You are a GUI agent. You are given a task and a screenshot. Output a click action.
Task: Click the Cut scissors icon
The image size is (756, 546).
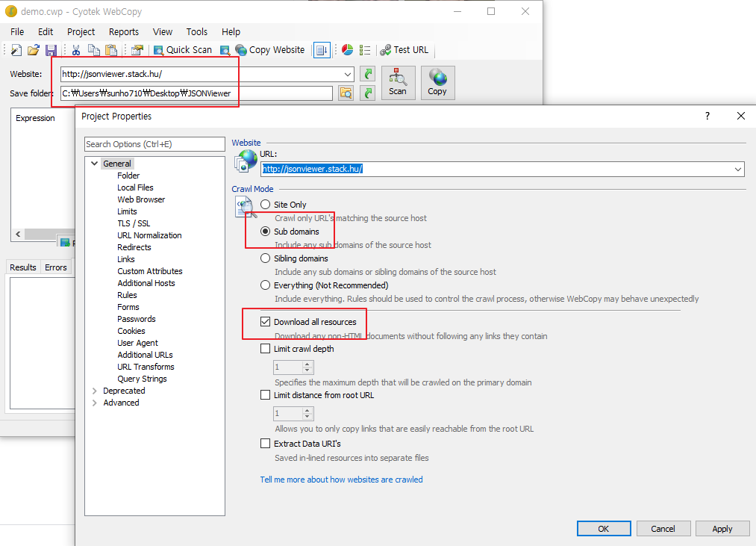(x=75, y=50)
